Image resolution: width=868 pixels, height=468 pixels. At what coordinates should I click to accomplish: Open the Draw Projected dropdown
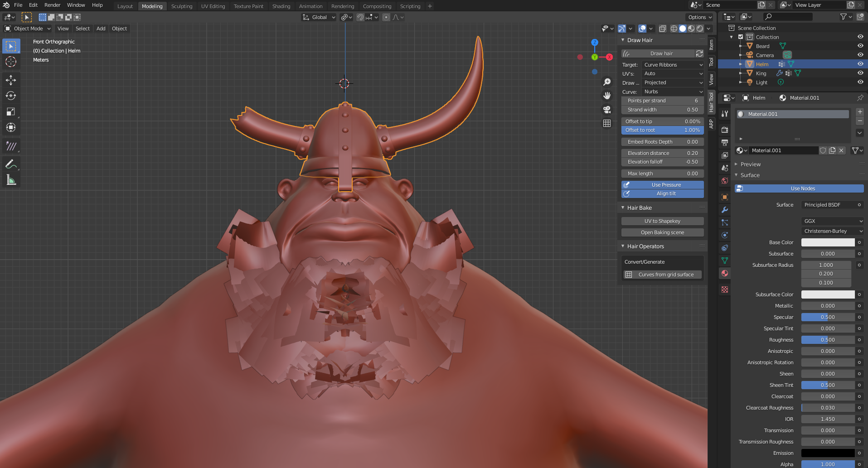coord(673,82)
